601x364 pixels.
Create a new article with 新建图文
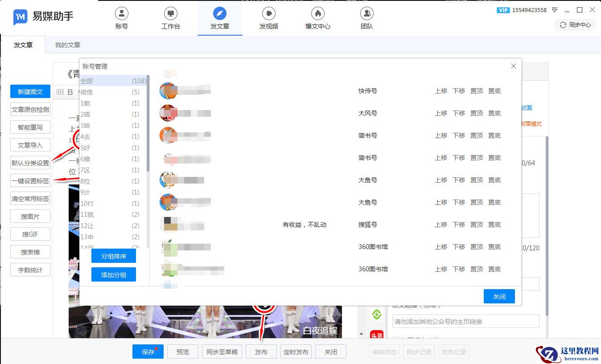(30, 92)
